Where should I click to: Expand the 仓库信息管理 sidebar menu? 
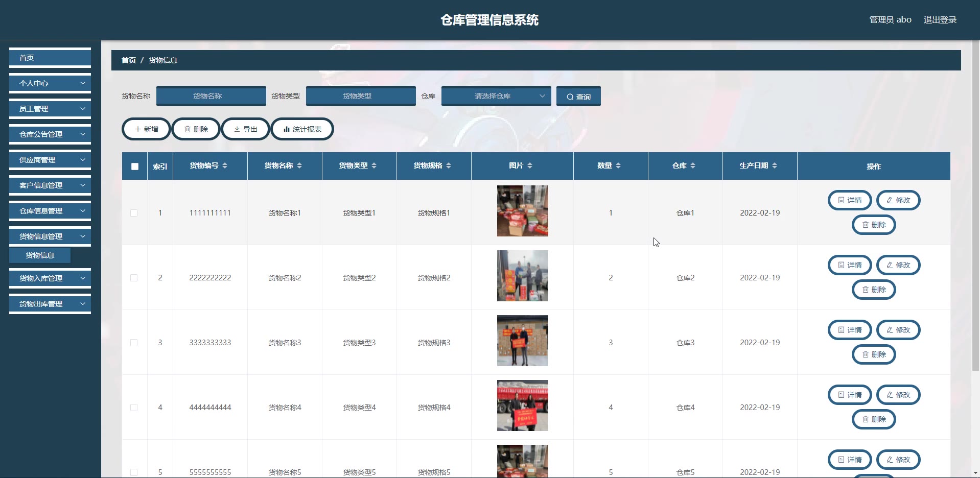[50, 211]
